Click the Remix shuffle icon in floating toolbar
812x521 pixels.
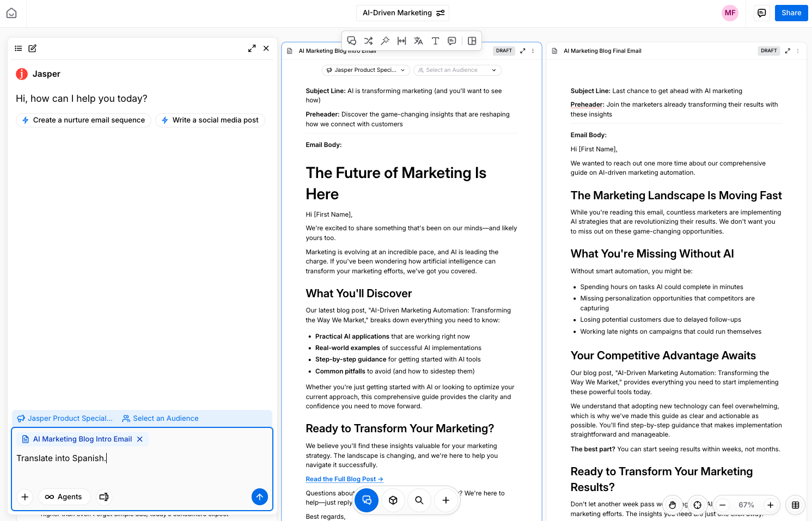(x=369, y=41)
